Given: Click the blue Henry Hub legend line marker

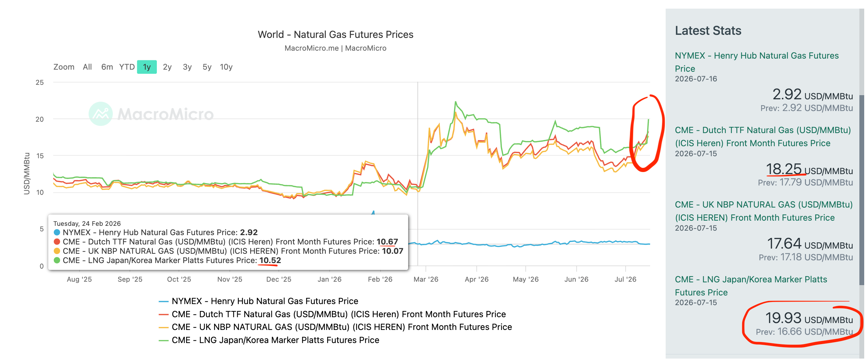Looking at the screenshot, I should 163,302.
